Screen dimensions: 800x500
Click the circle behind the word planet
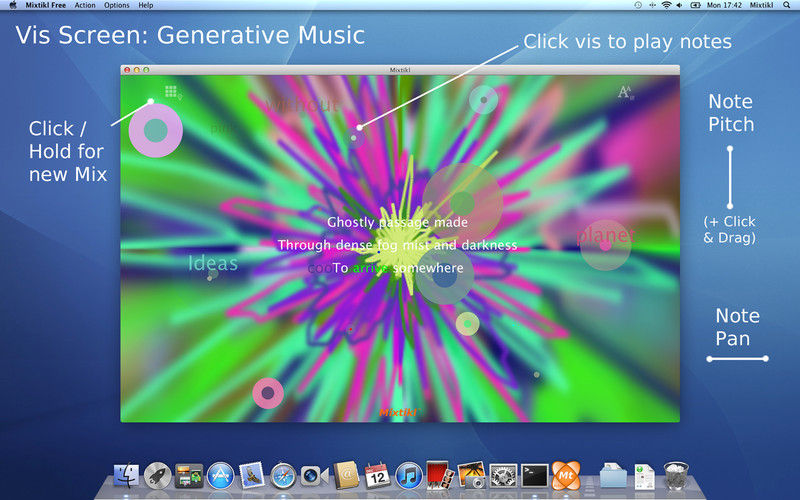(606, 245)
